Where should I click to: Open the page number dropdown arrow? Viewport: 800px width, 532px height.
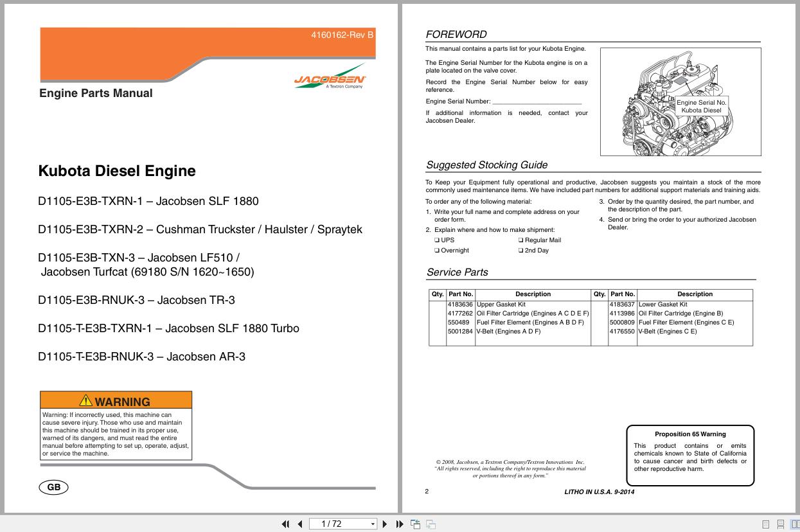point(373,524)
